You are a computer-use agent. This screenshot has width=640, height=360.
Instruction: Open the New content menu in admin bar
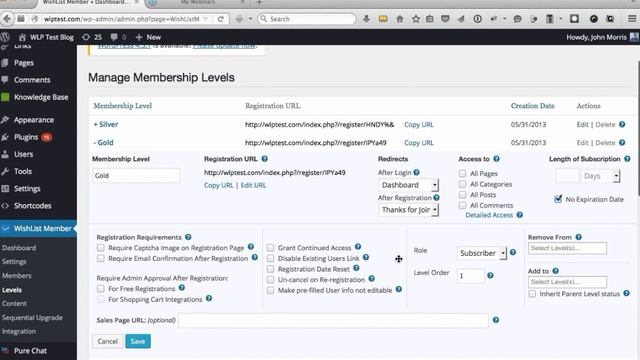coord(149,37)
